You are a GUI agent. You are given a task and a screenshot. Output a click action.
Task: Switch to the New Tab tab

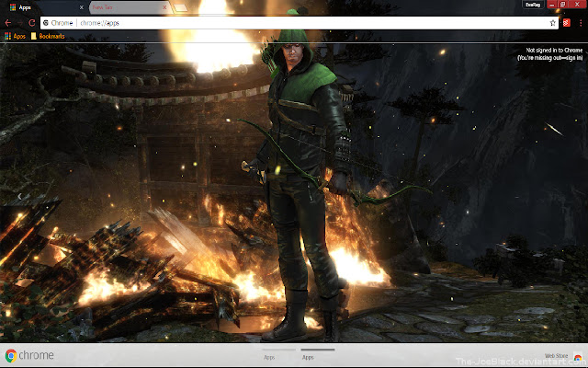tap(130, 7)
